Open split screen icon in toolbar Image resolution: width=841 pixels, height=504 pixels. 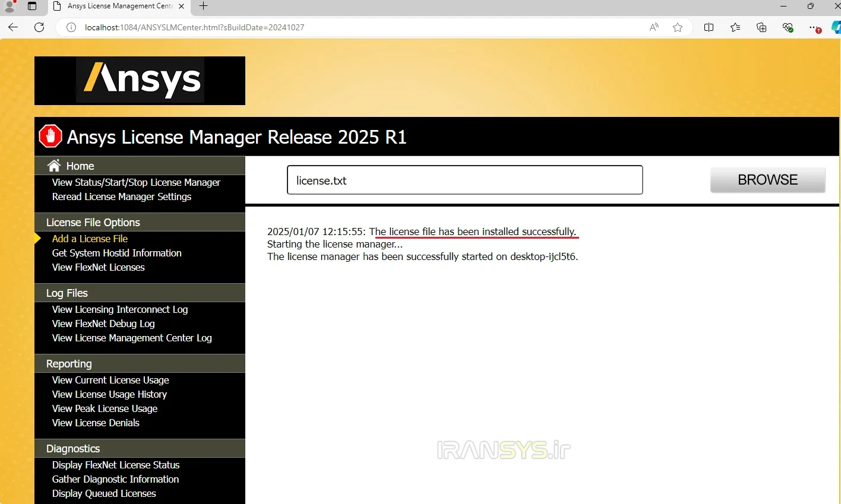[709, 27]
